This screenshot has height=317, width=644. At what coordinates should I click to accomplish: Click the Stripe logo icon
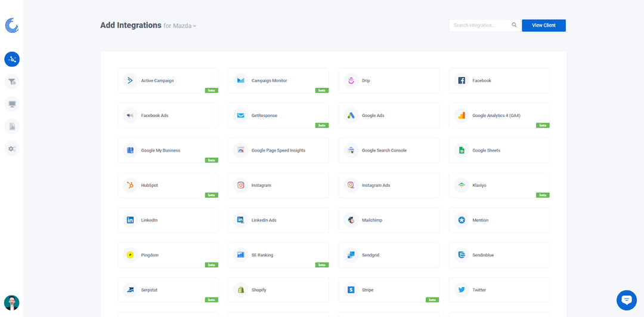click(351, 290)
